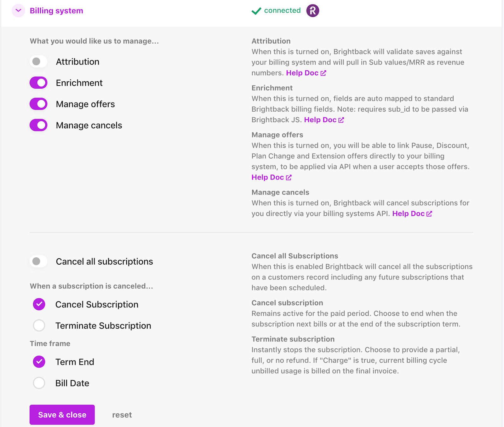Click the green connected checkmark icon
The image size is (504, 427).
[256, 10]
